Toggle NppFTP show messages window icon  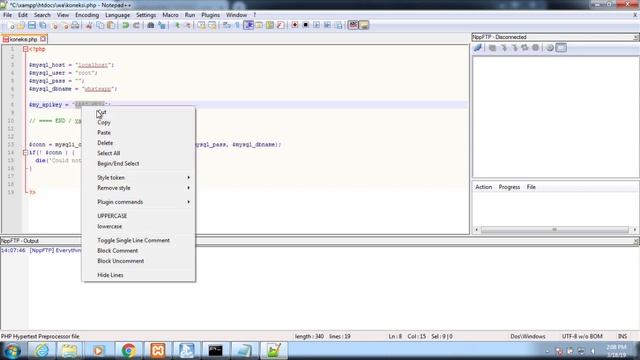[561, 48]
